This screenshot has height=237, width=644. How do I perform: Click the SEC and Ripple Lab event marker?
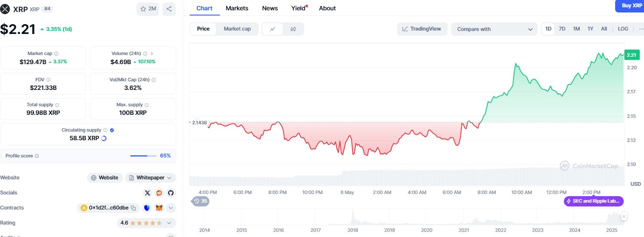click(x=594, y=201)
